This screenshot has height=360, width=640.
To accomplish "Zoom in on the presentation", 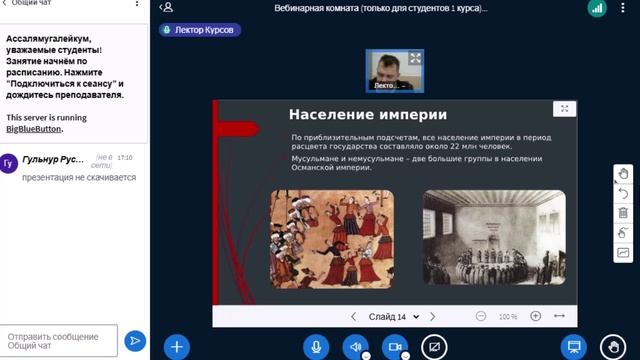I will tap(536, 316).
